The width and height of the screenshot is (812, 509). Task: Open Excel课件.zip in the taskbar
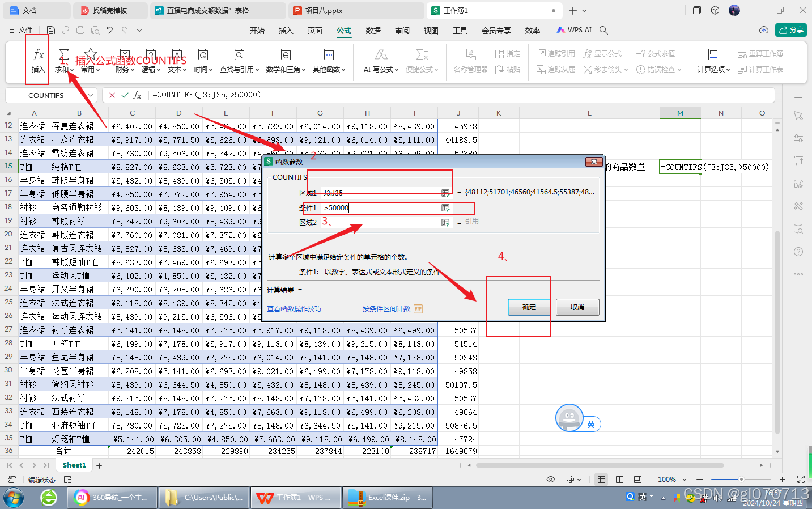coord(388,498)
